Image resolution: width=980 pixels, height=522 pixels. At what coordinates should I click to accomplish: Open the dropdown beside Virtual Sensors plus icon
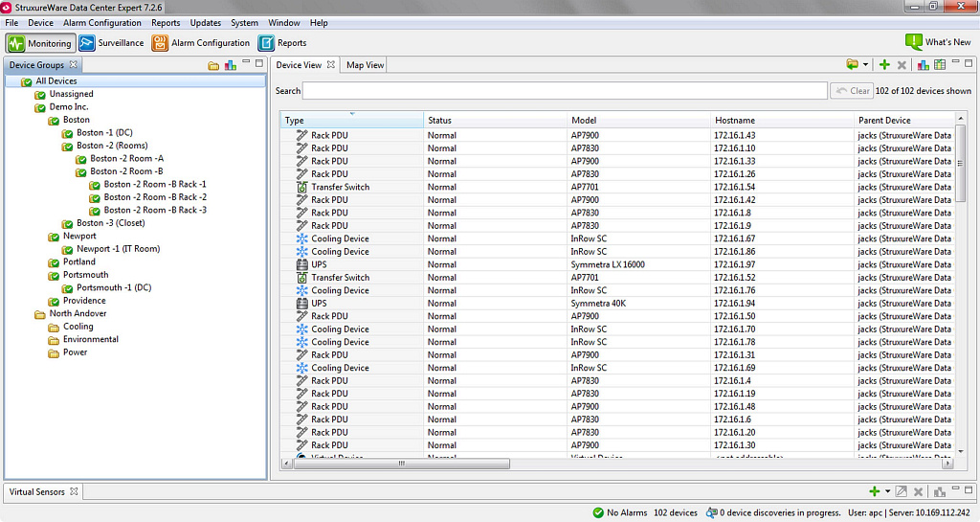coord(887,491)
